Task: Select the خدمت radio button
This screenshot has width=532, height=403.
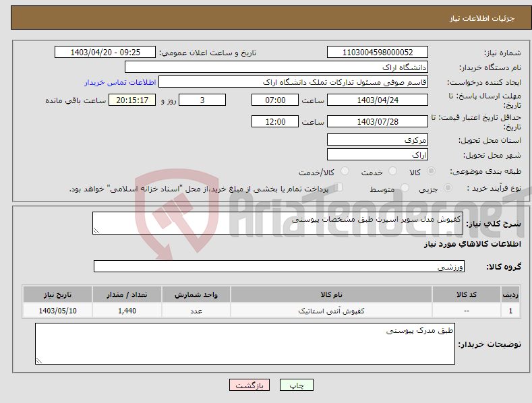Action: coord(392,171)
